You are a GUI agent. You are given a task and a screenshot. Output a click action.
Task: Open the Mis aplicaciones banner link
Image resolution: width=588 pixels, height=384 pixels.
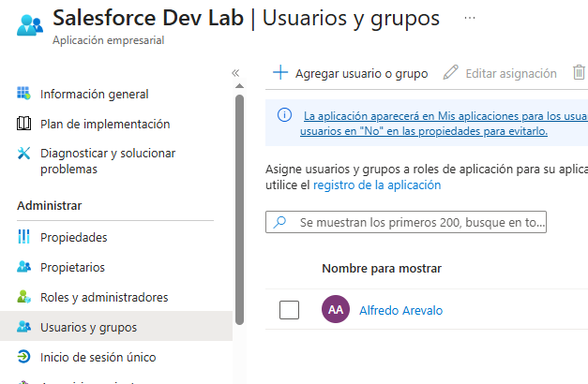[444, 124]
